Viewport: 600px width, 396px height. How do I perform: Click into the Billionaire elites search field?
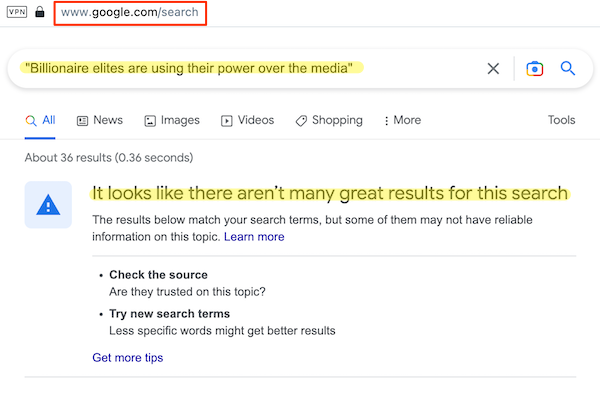pyautogui.click(x=245, y=68)
